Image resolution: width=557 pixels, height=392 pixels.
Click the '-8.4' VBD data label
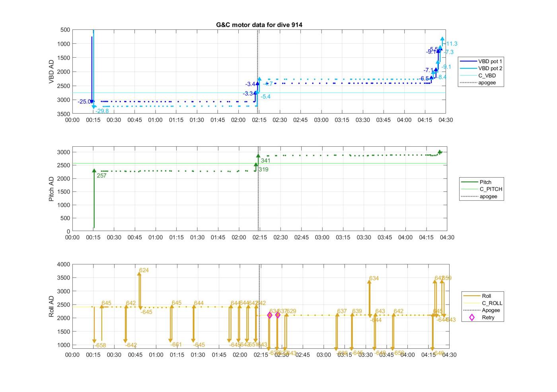[x=441, y=77]
